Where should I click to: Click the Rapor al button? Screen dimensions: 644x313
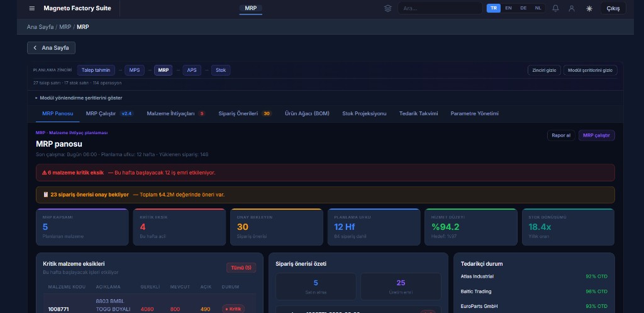[560, 135]
